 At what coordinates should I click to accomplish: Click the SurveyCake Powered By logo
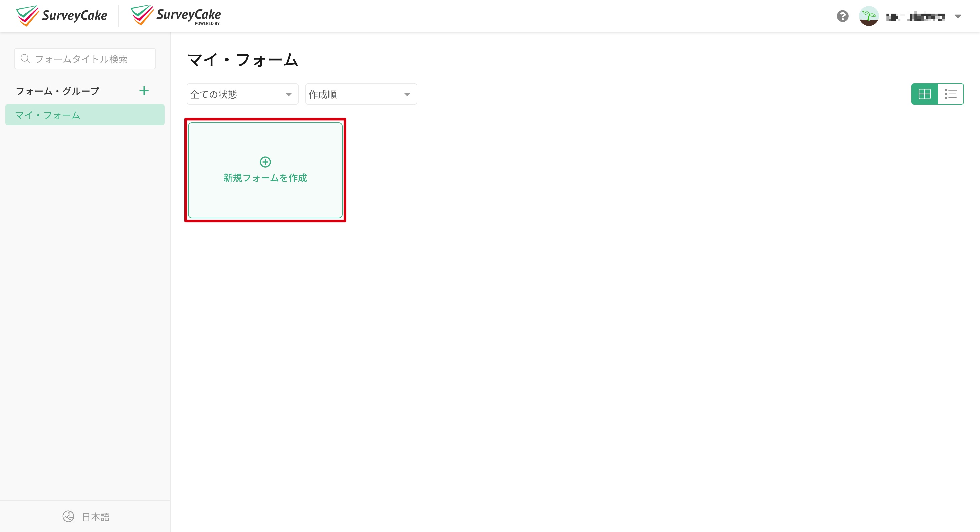(x=176, y=16)
